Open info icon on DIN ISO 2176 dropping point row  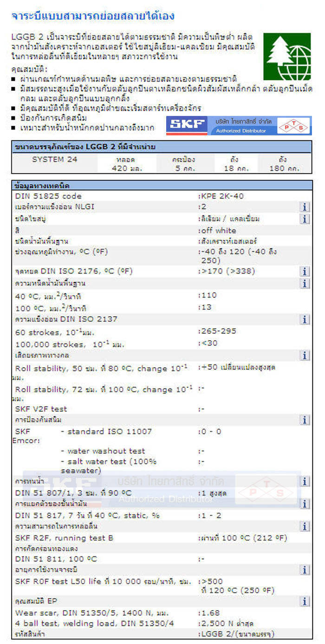click(x=305, y=272)
